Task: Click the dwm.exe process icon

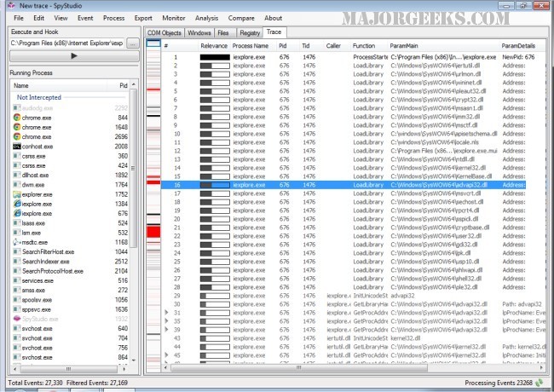Action: click(x=17, y=185)
